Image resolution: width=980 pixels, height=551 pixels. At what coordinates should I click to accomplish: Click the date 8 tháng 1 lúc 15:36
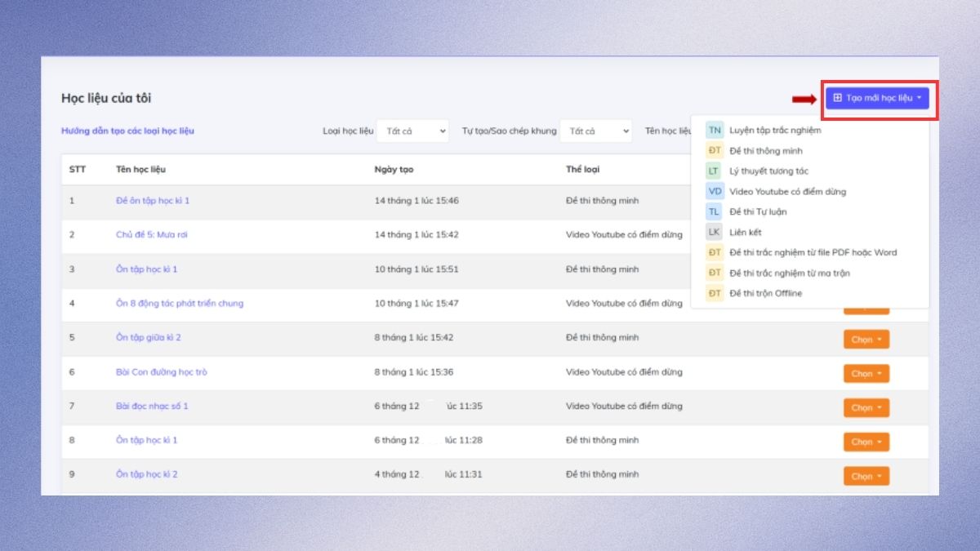(x=414, y=372)
